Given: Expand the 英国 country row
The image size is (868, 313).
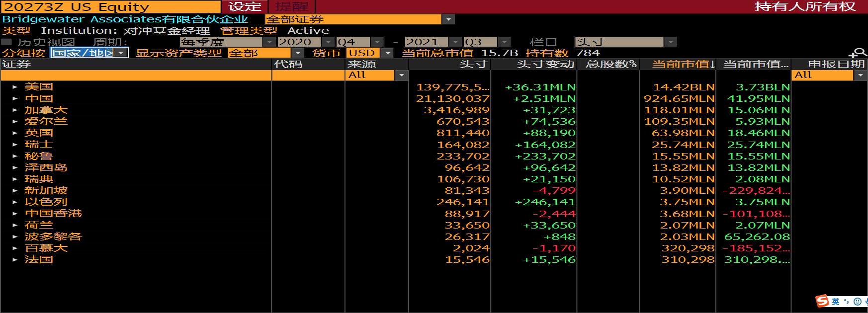Looking at the screenshot, I should click(x=15, y=133).
